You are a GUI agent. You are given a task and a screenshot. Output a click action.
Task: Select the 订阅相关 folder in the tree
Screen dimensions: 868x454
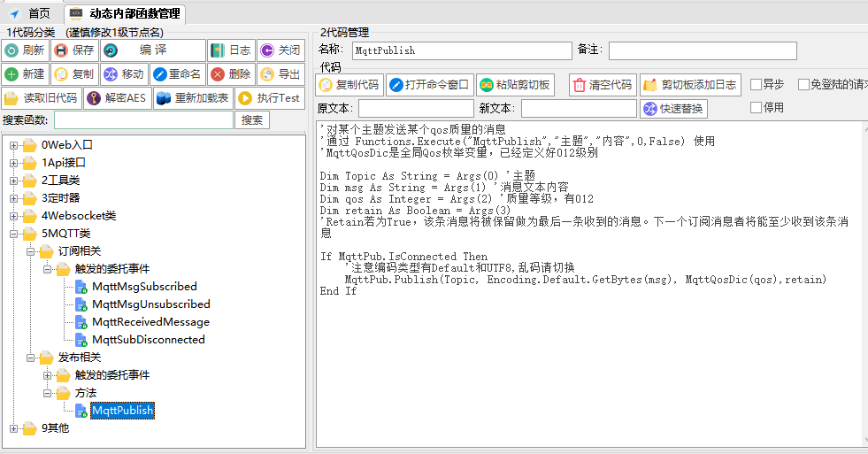pos(80,250)
